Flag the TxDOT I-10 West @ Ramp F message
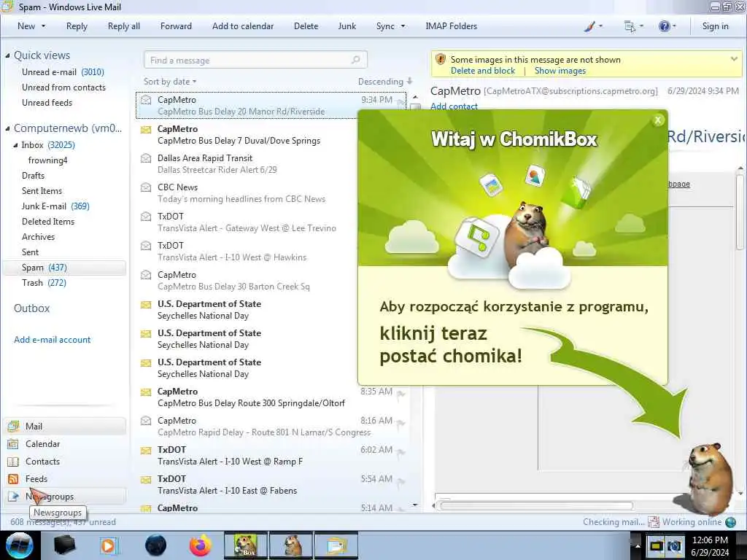This screenshot has width=747, height=560. [x=401, y=452]
